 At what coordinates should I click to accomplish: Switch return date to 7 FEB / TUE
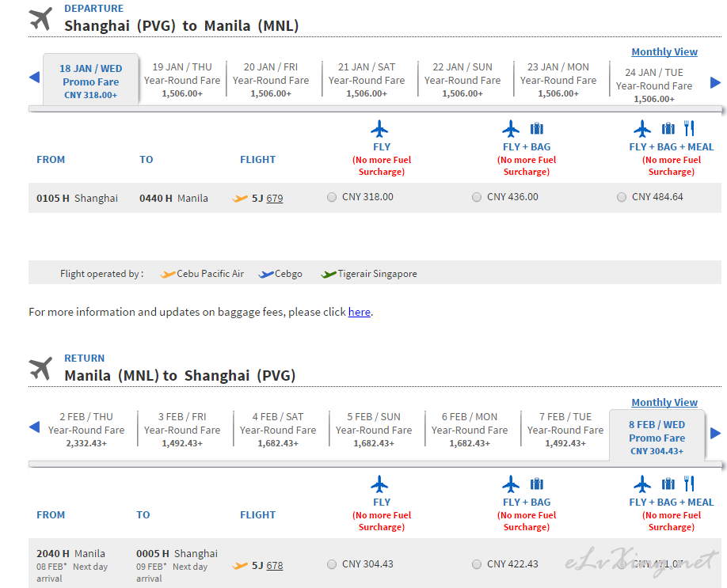tap(565, 430)
